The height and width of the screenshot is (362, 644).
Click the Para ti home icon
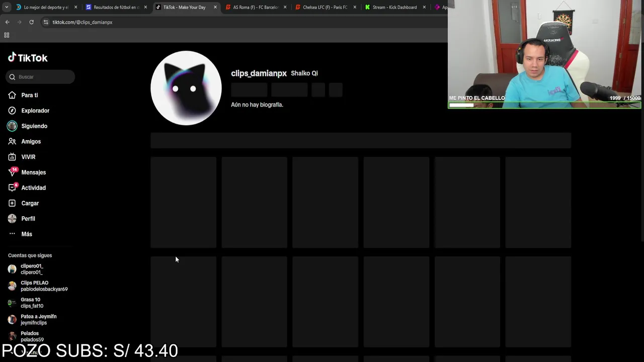(12, 95)
